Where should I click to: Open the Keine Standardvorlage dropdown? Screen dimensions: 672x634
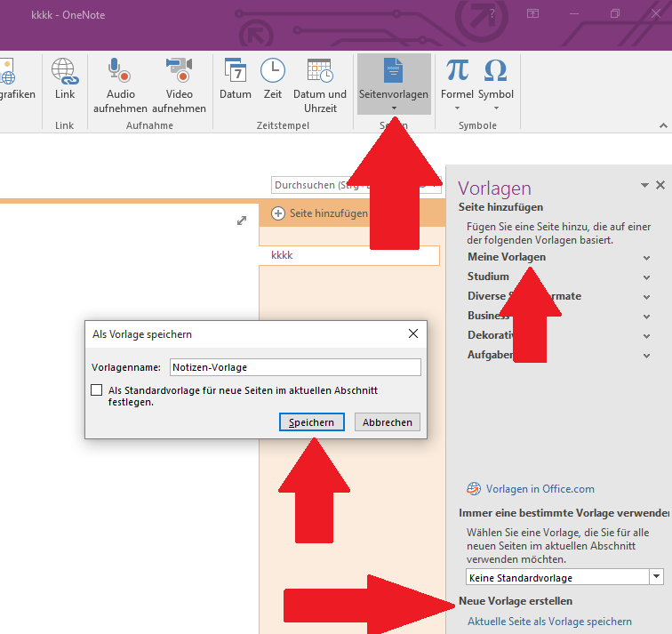coord(656,577)
